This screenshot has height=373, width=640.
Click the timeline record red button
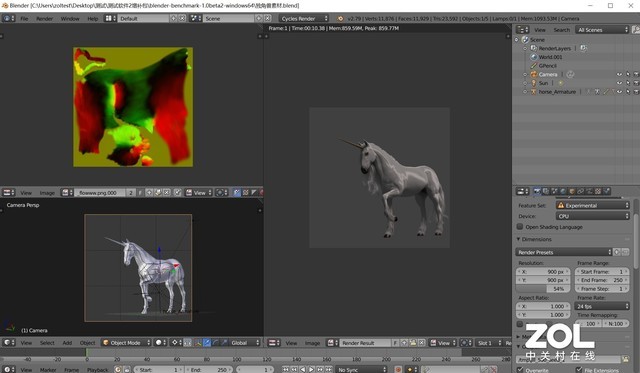click(398, 370)
